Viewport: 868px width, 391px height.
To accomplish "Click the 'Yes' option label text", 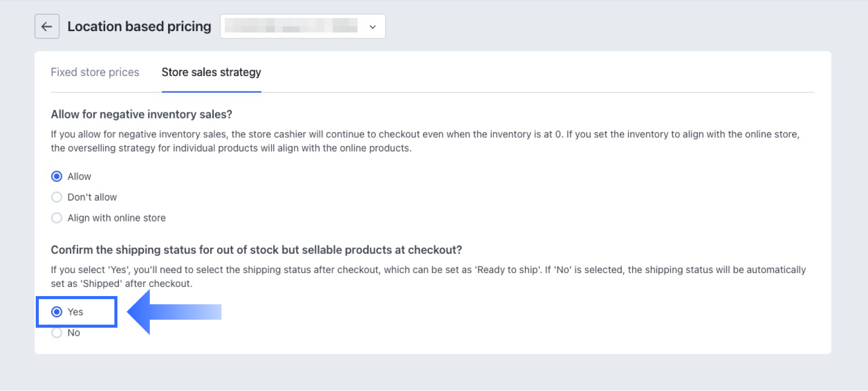I will pos(76,312).
